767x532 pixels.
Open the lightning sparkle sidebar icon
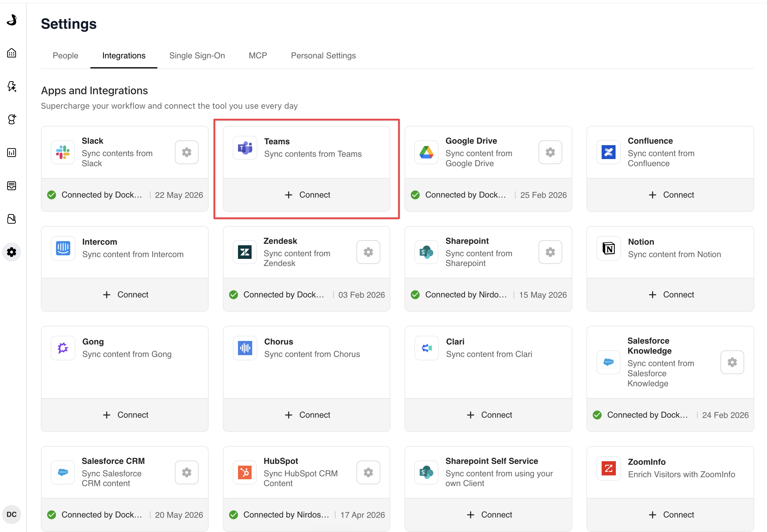coord(12,86)
